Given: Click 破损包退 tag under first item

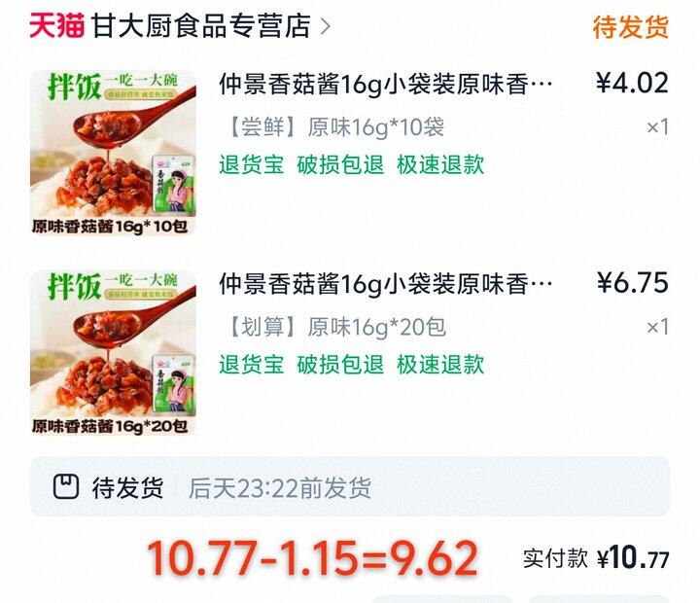Looking at the screenshot, I should click(x=340, y=164).
